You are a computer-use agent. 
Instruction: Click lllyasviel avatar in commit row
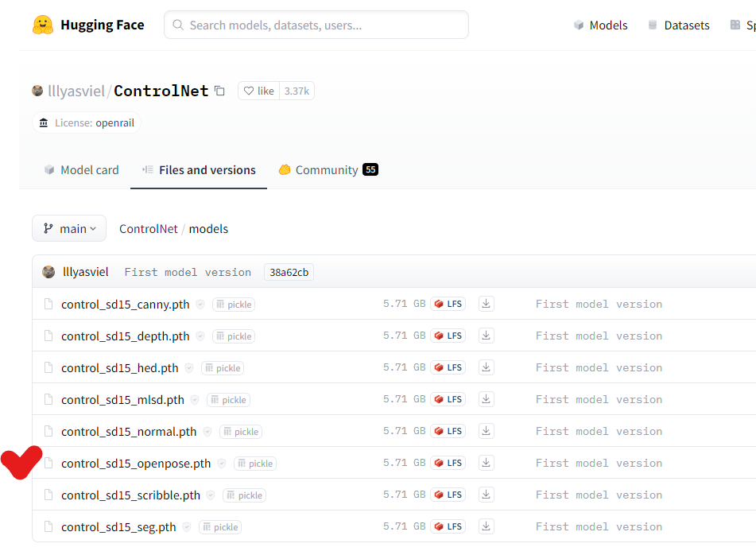coord(48,272)
